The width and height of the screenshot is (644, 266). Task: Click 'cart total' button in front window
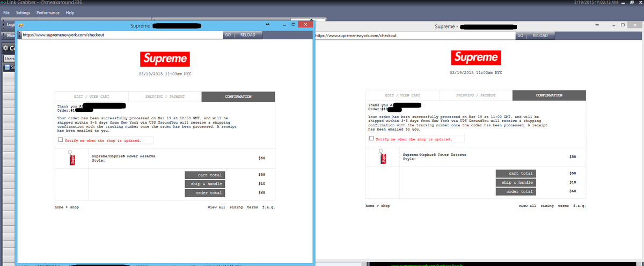pyautogui.click(x=204, y=175)
